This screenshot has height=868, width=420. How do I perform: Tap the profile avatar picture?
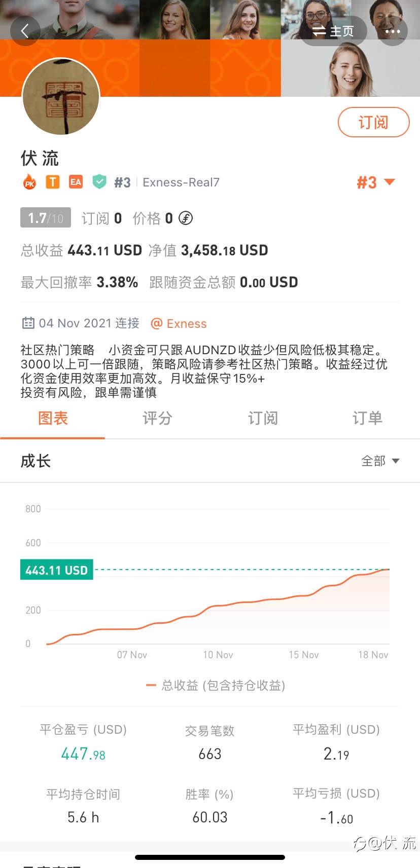61,97
